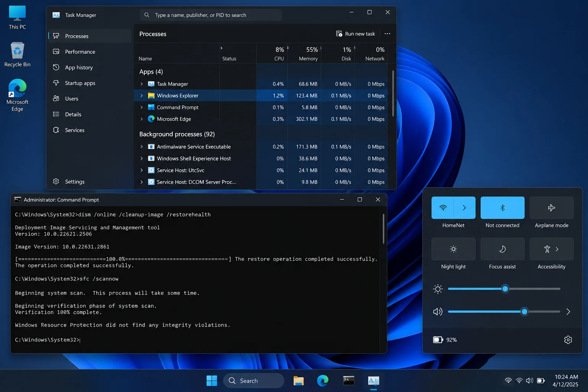This screenshot has height=392, width=588.
Task: Click the Windows Explorer process icon
Action: (x=151, y=96)
